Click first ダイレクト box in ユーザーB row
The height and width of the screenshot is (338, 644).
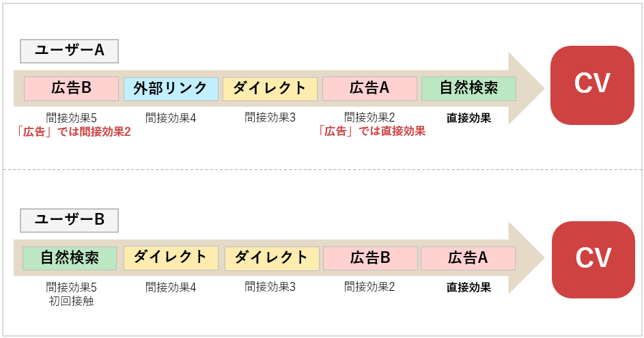coord(171,257)
